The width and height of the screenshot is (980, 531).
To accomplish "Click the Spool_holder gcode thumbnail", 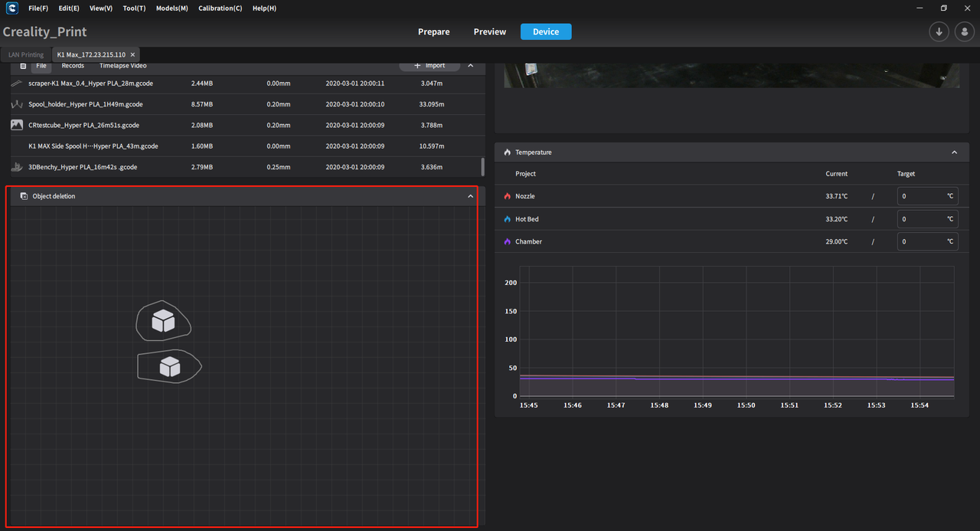I will pos(17,104).
